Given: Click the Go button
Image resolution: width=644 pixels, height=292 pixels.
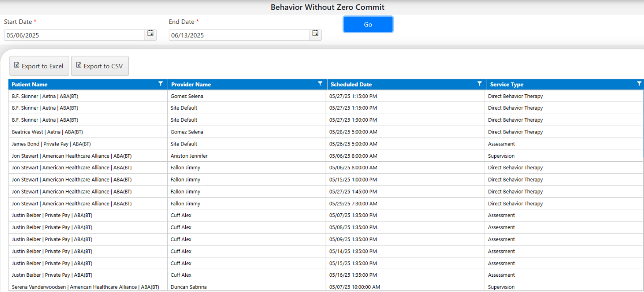Looking at the screenshot, I should point(368,25).
